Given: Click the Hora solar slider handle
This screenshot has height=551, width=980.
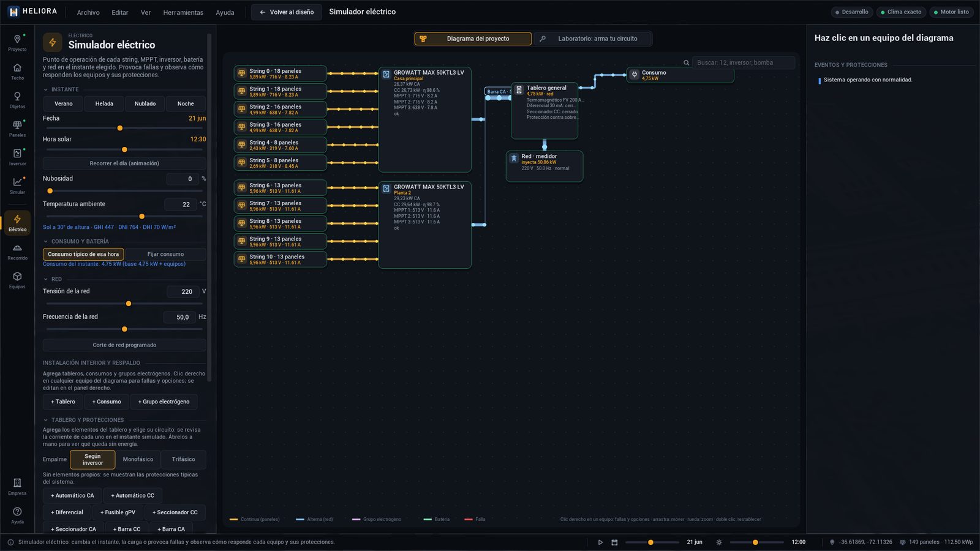Looking at the screenshot, I should tap(124, 149).
